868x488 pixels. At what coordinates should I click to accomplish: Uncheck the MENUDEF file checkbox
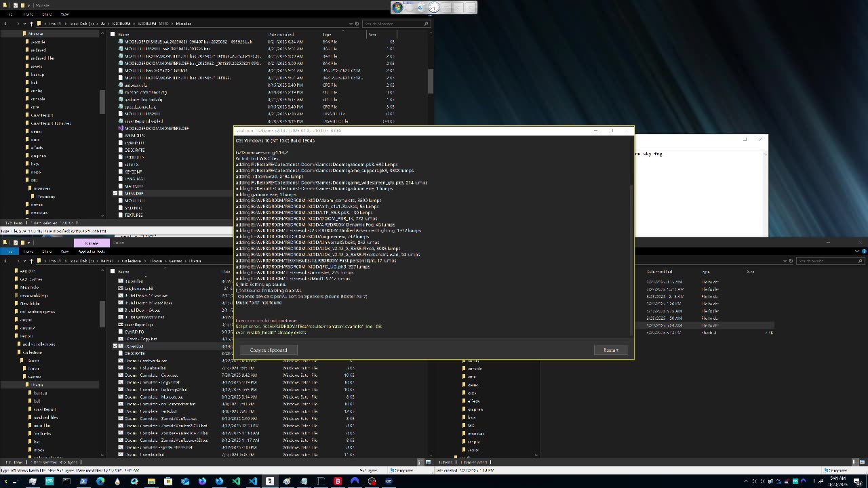coord(115,193)
